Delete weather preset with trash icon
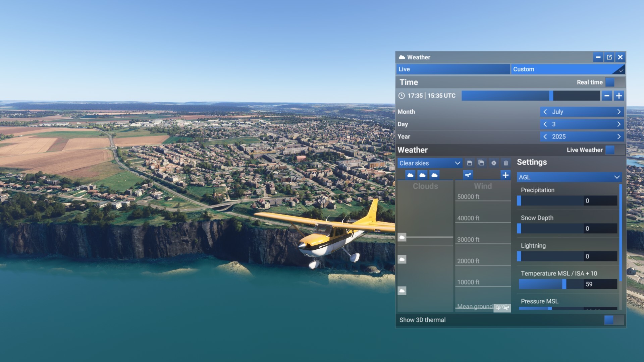This screenshot has width=644, height=362. point(506,163)
